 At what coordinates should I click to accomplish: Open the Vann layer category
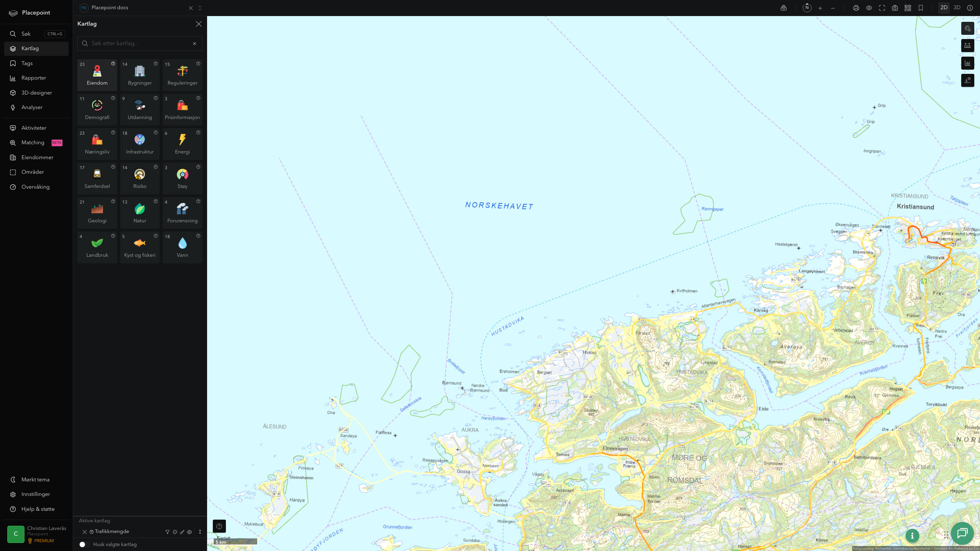(x=182, y=247)
